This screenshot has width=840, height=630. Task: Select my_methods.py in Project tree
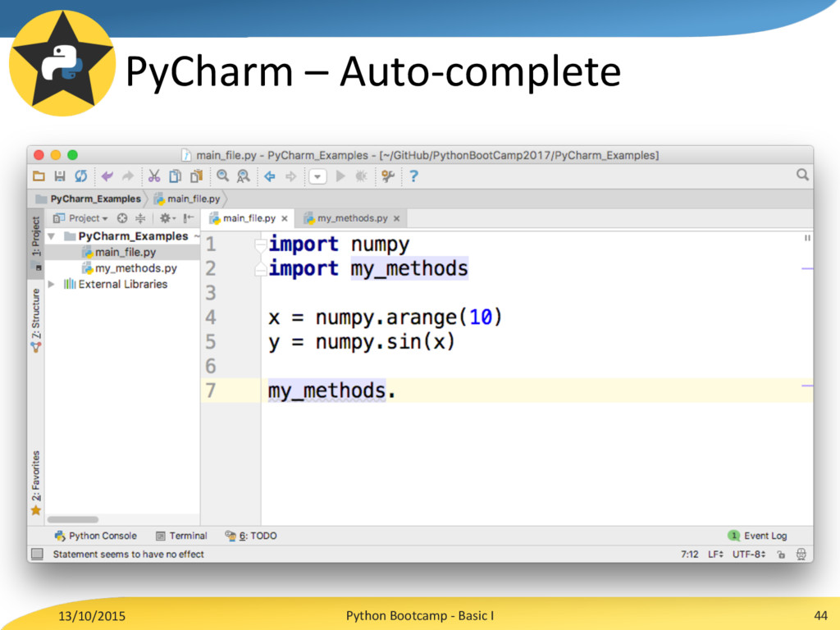tap(136, 268)
